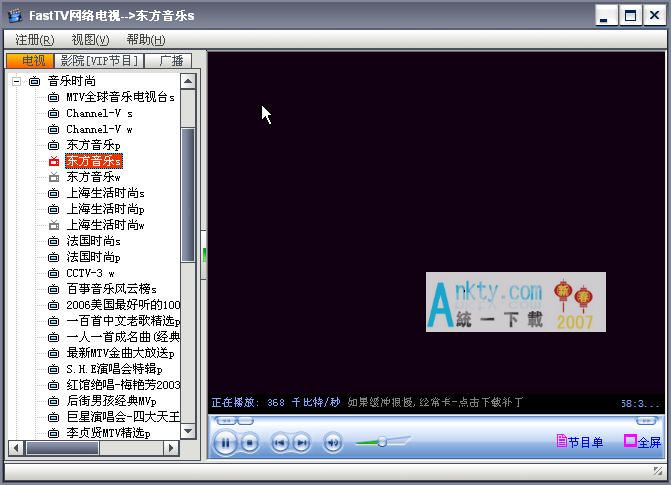The image size is (671, 485).
Task: Click the gray TV icon of 上海生活时尚w
Action: coord(53,225)
